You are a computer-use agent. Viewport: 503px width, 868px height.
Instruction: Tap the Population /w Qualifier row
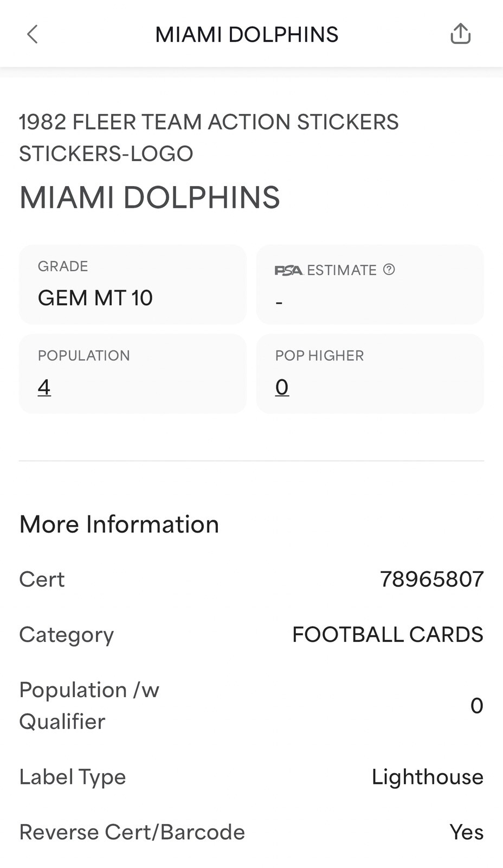coord(251,706)
